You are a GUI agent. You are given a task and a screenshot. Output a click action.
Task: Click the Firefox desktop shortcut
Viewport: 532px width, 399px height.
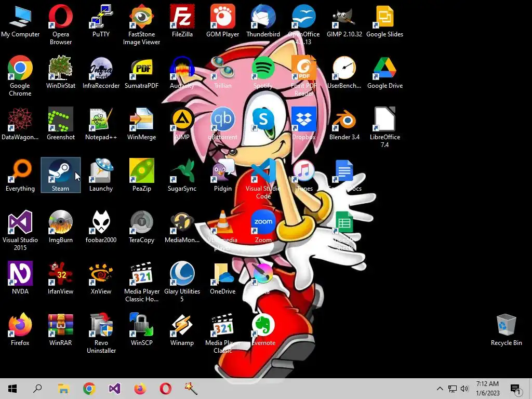pyautogui.click(x=20, y=325)
